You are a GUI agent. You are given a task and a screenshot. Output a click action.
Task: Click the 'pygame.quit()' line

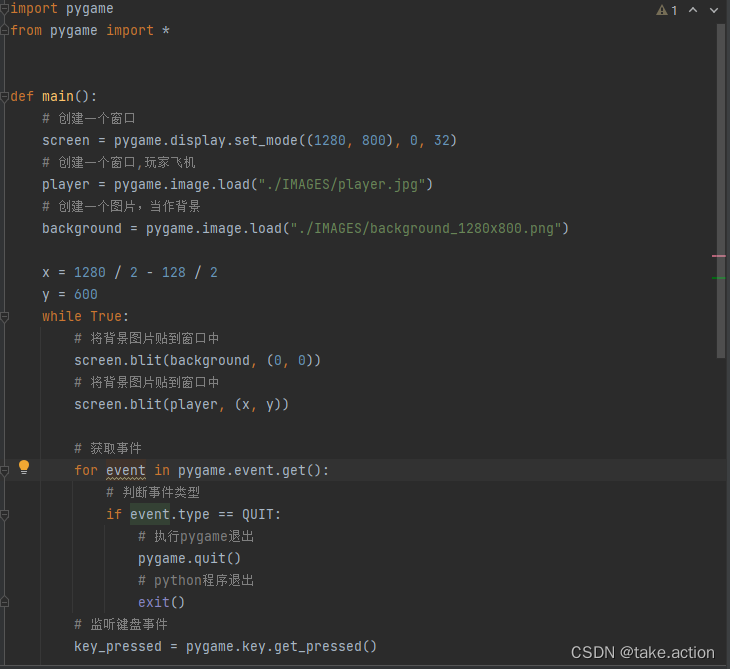pos(189,558)
